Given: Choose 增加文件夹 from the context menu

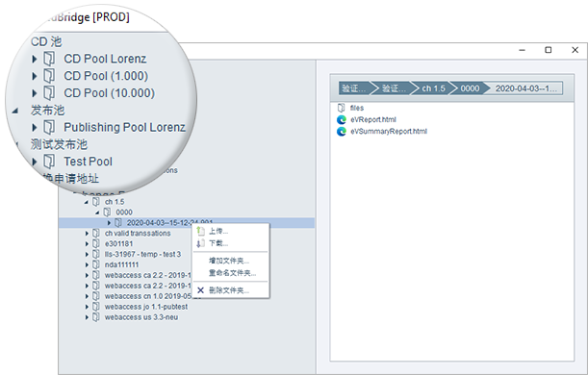Looking at the screenshot, I should [229, 261].
